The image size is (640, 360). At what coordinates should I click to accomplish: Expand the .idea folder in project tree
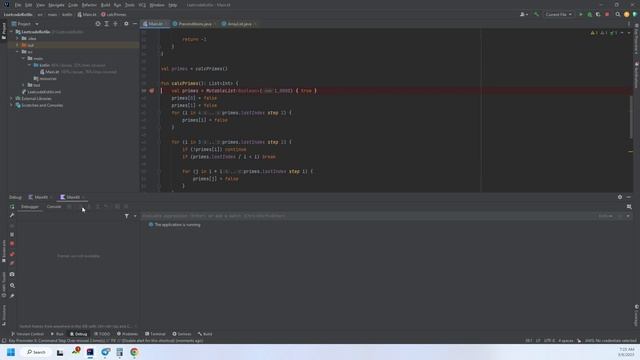pyautogui.click(x=18, y=38)
